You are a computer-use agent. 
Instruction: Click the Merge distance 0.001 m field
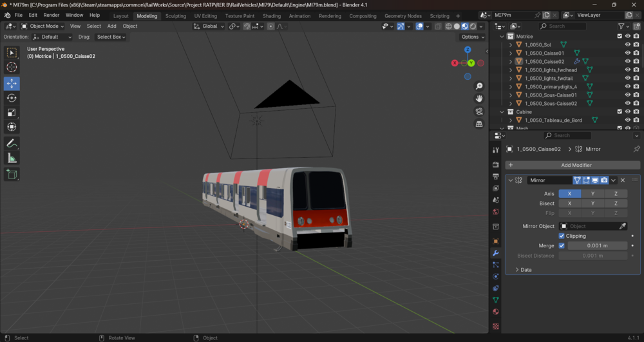(597, 245)
